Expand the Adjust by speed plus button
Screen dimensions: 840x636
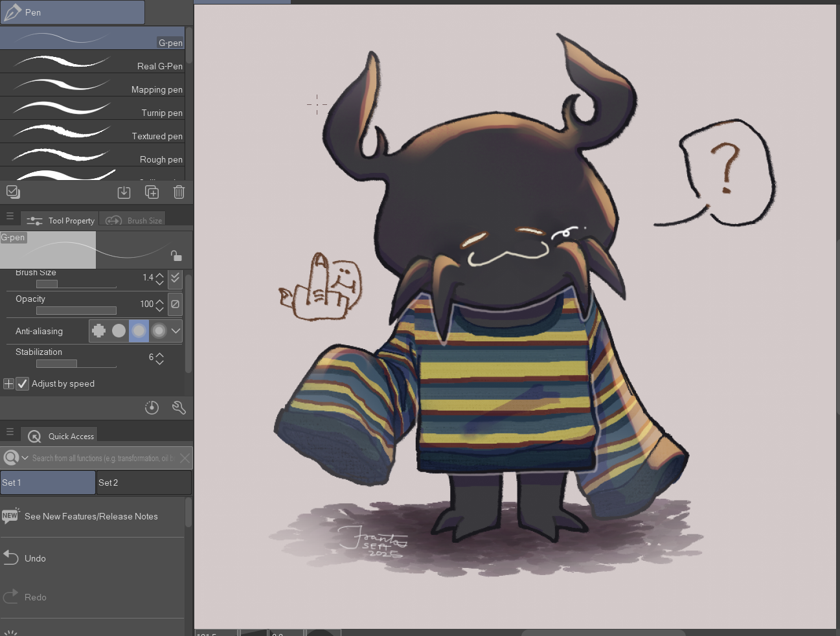tap(8, 383)
